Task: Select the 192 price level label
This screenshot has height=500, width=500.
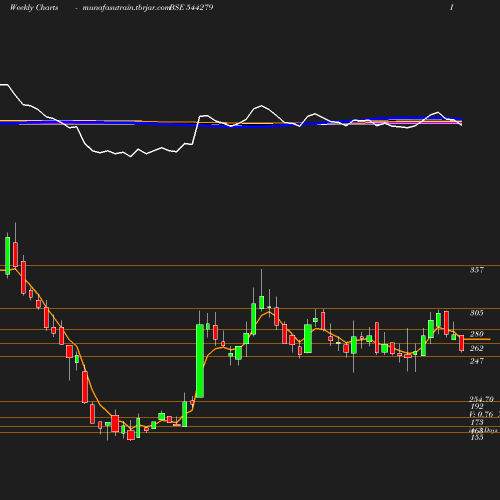Action: click(x=477, y=406)
